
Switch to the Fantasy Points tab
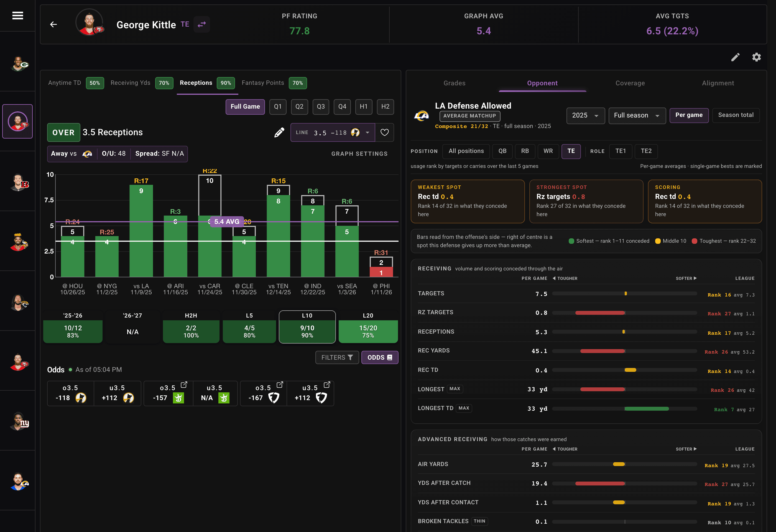pyautogui.click(x=274, y=83)
